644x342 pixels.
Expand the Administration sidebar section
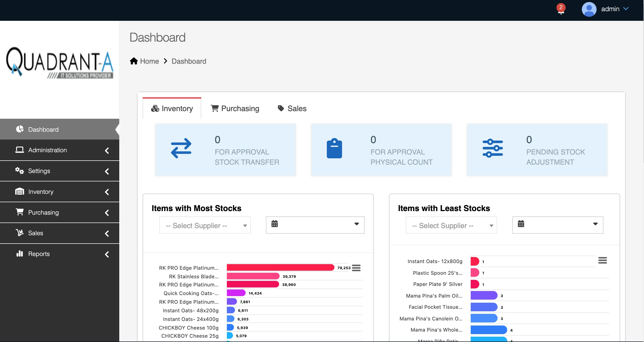[x=107, y=150]
